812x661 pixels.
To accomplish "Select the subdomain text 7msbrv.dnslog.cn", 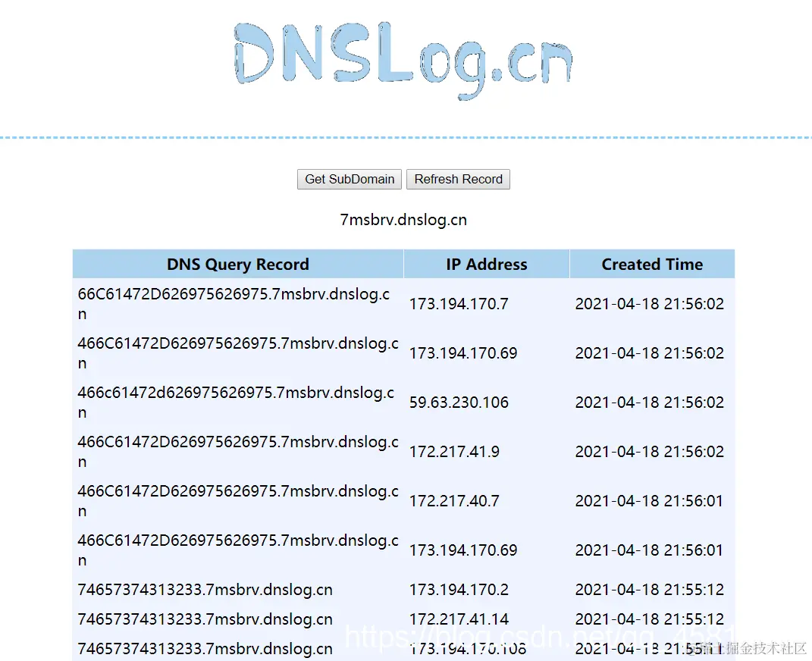I will click(x=403, y=220).
